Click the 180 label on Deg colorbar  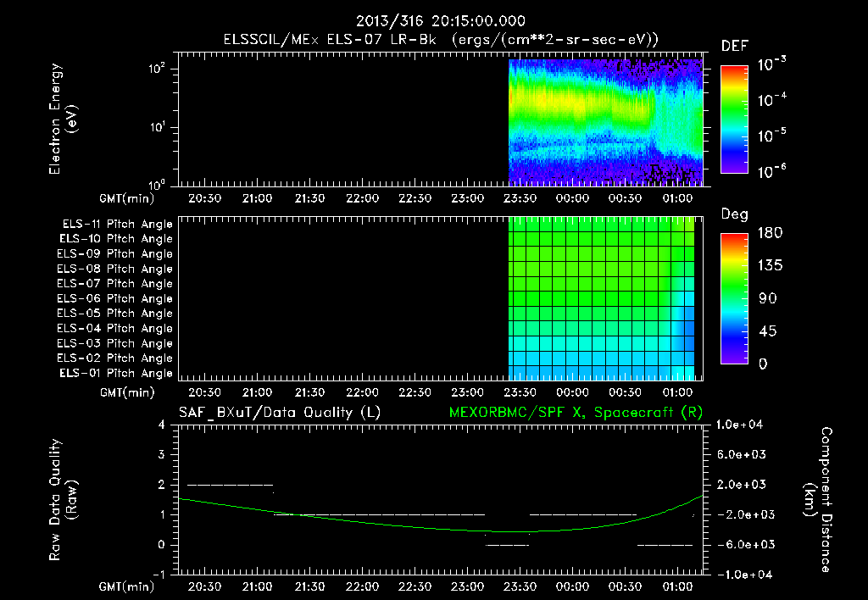770,233
